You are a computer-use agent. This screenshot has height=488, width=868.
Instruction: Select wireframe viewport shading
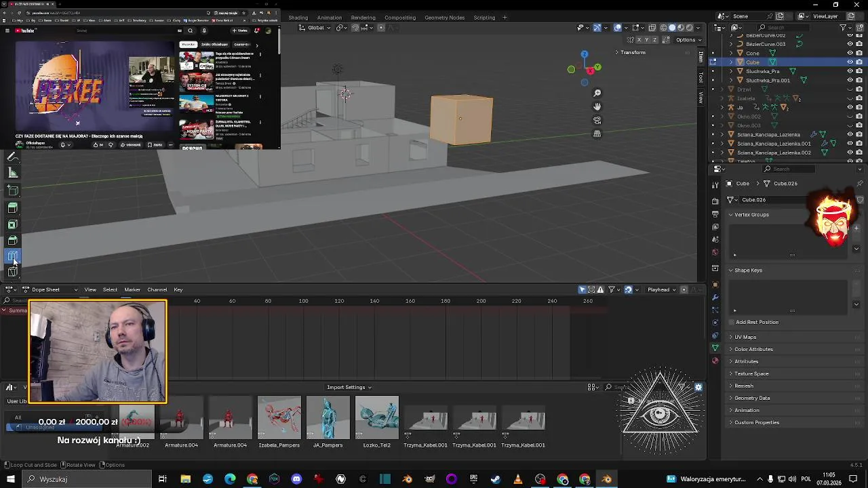tap(663, 28)
